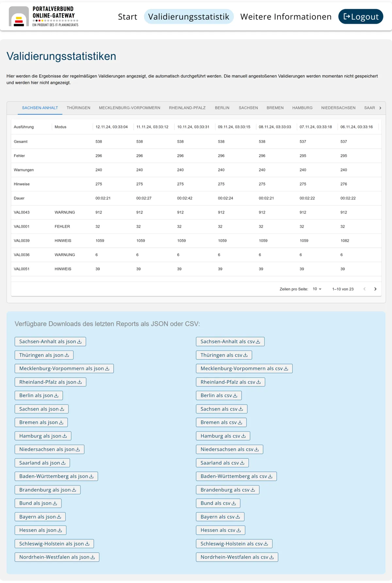The height and width of the screenshot is (583, 392).
Task: Download Mecklenburg-Vorpommern als json
Action: point(64,368)
